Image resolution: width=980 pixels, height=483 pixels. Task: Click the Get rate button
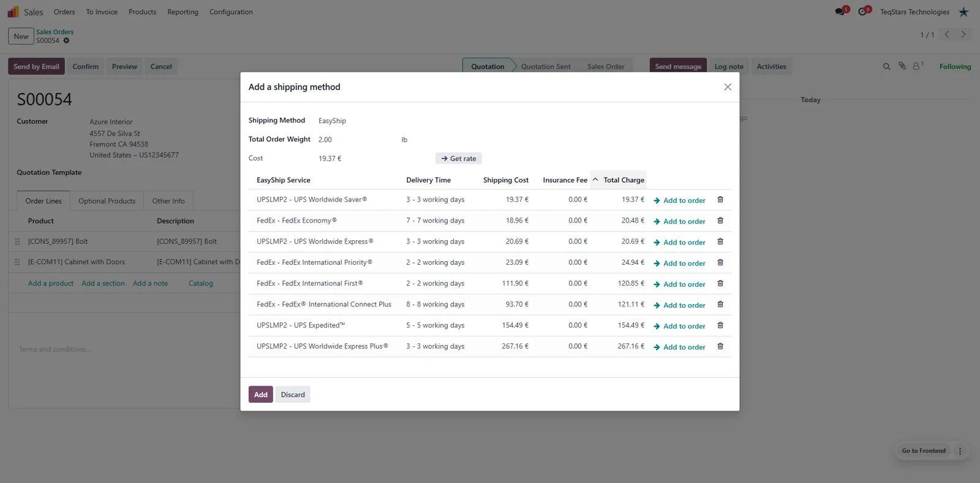pos(458,159)
